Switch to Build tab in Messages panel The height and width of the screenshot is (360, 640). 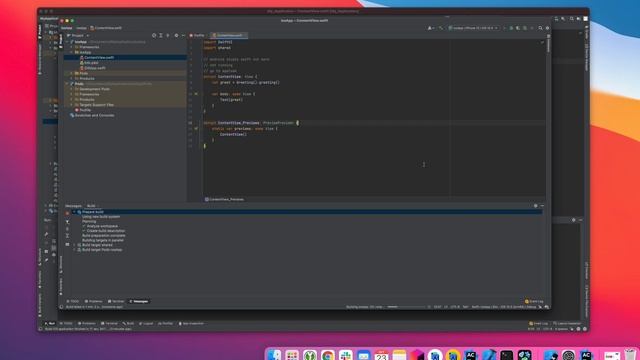pos(91,206)
